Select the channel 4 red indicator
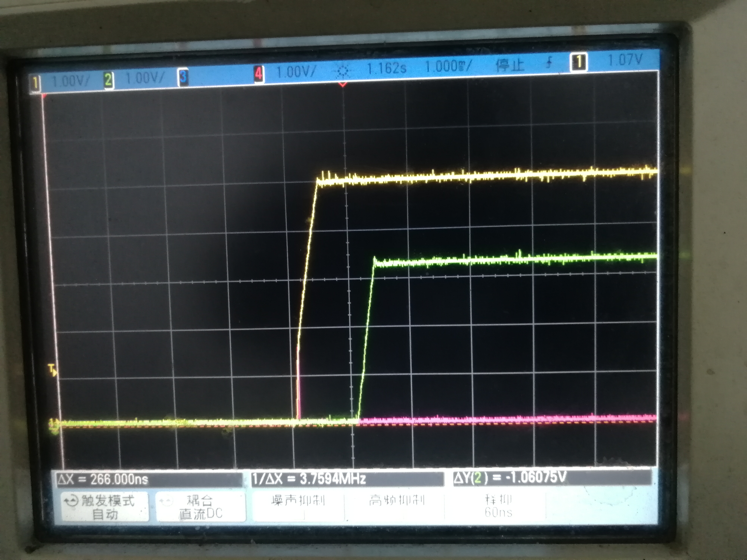 coord(258,73)
